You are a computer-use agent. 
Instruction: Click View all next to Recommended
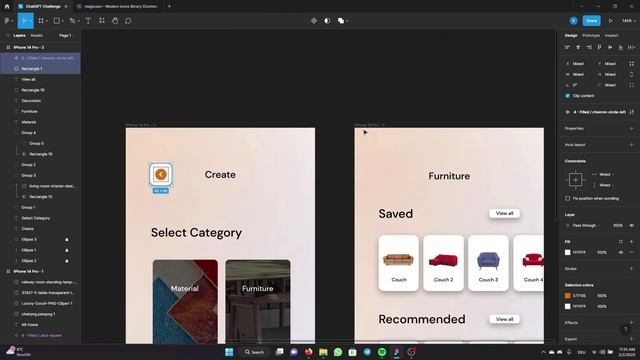pyautogui.click(x=504, y=319)
